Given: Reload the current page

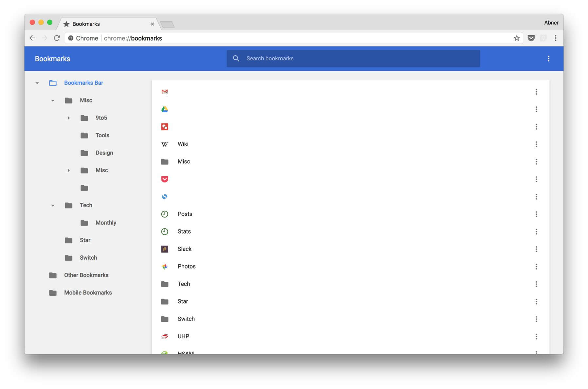Looking at the screenshot, I should 57,38.
